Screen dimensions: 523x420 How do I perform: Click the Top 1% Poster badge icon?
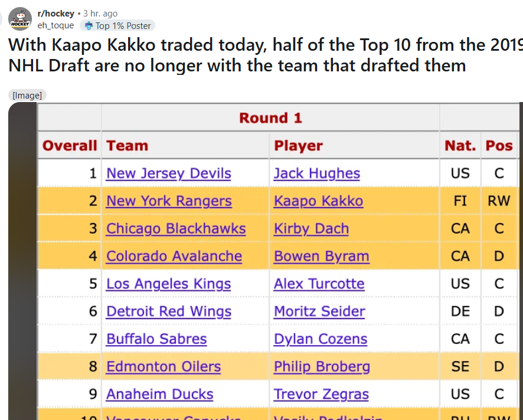click(x=89, y=26)
